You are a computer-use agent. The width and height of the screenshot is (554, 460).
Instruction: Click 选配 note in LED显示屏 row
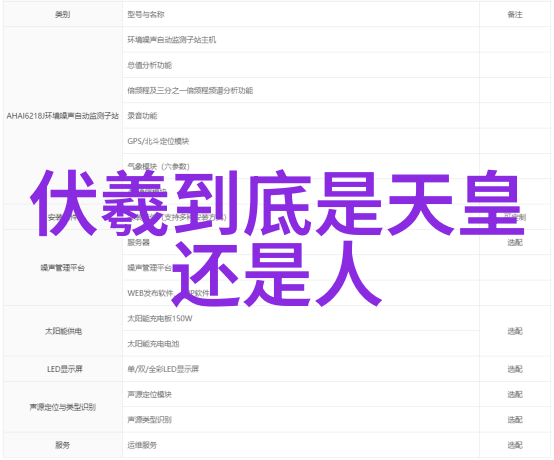pyautogui.click(x=514, y=369)
